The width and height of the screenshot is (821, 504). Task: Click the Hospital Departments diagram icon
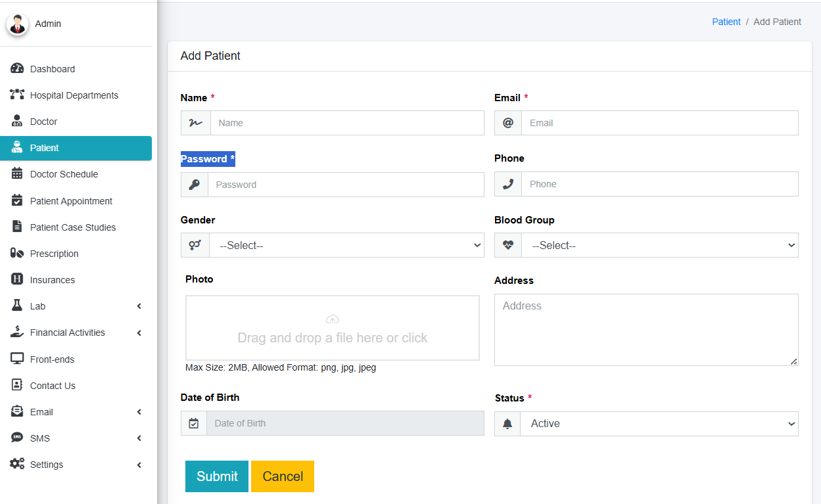pyautogui.click(x=17, y=95)
